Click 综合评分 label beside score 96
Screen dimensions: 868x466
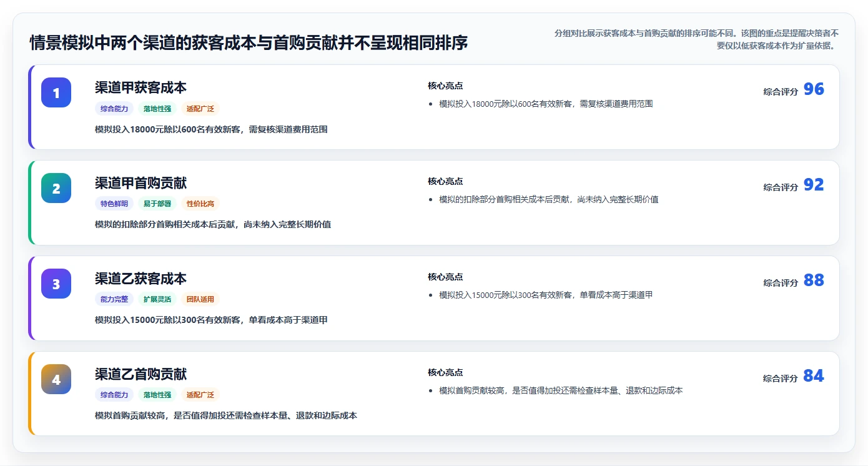click(x=781, y=91)
